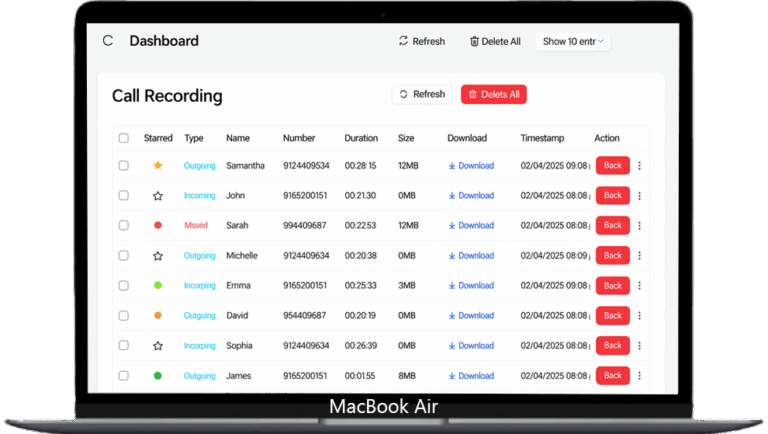Image resolution: width=768 pixels, height=434 pixels.
Task: Star the recording from John
Action: point(158,196)
